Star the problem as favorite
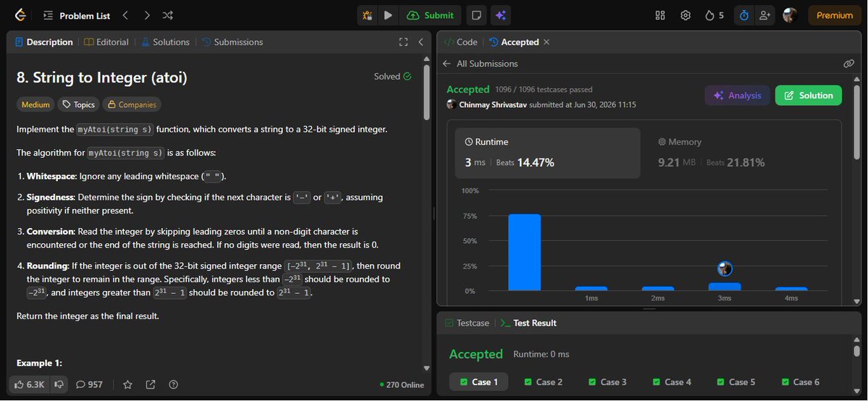The height and width of the screenshot is (401, 868). (128, 384)
